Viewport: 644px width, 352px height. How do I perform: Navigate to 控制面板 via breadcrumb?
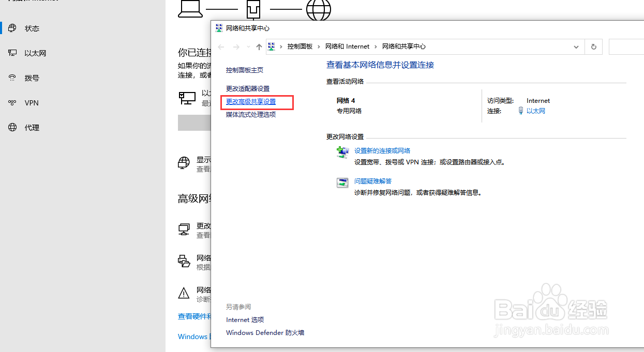coord(300,46)
